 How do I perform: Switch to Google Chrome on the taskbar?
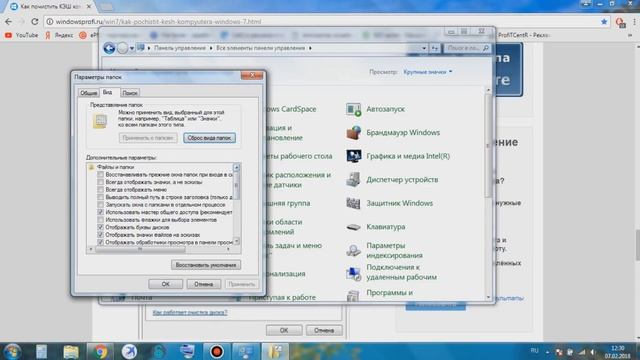(x=100, y=351)
